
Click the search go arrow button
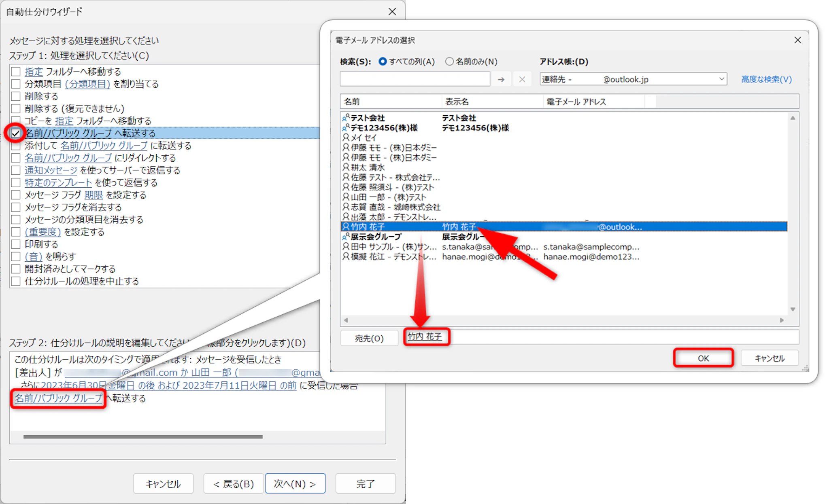point(501,79)
